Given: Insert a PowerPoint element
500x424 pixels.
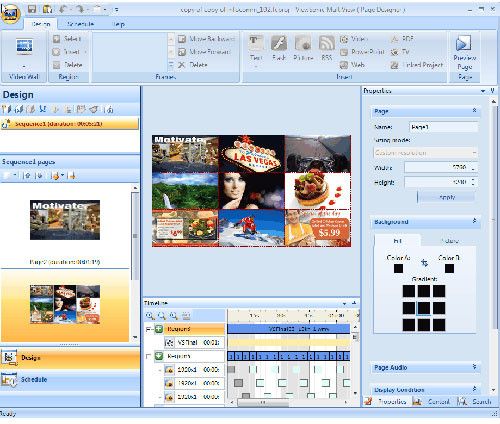Looking at the screenshot, I should coord(362,52).
